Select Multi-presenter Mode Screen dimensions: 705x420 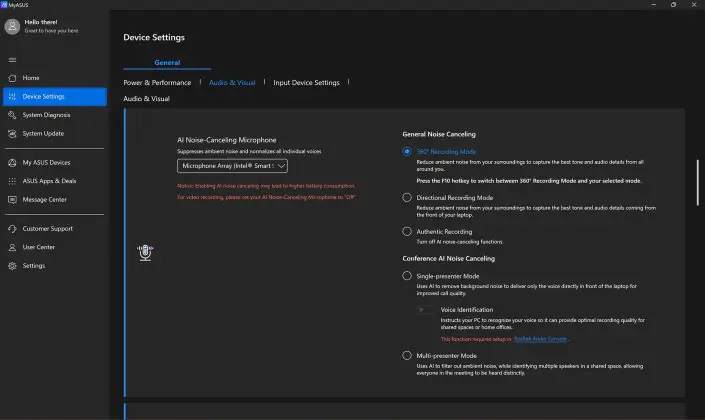click(x=407, y=356)
